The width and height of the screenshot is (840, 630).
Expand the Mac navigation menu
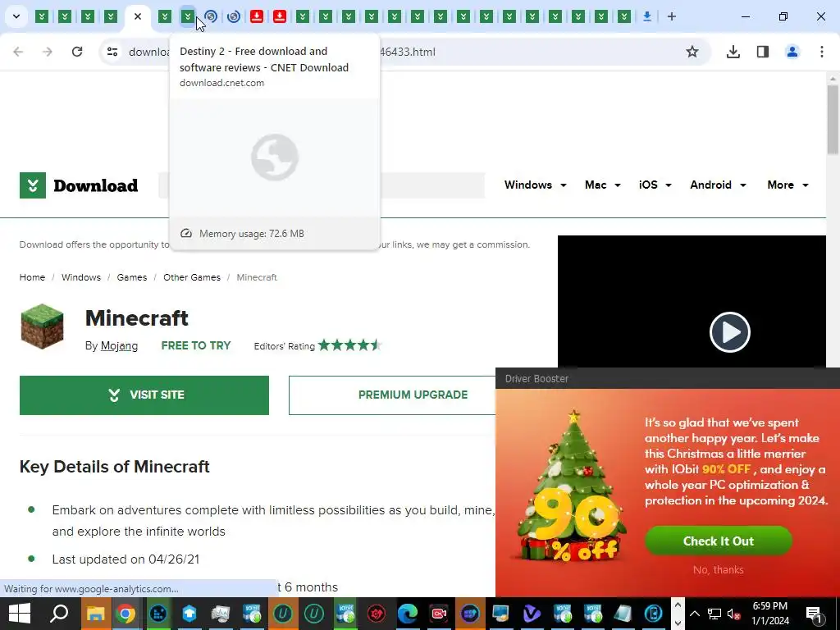tap(603, 185)
